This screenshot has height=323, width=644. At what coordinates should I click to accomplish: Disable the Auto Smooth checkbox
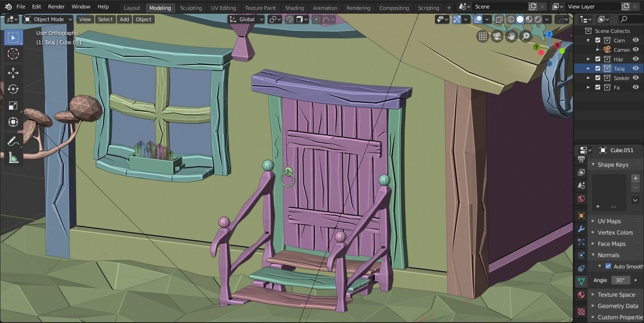[x=608, y=266]
